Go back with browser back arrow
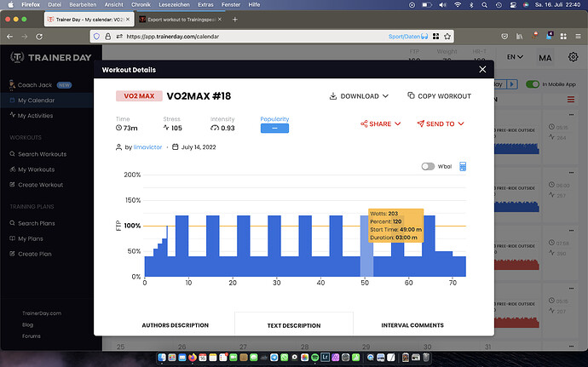588x367 pixels. pyautogui.click(x=9, y=37)
